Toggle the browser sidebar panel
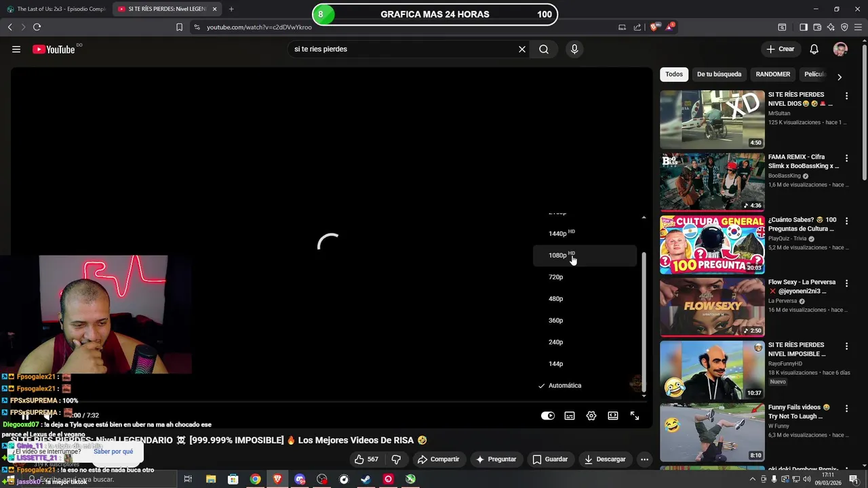868x488 pixels. pyautogui.click(x=804, y=27)
